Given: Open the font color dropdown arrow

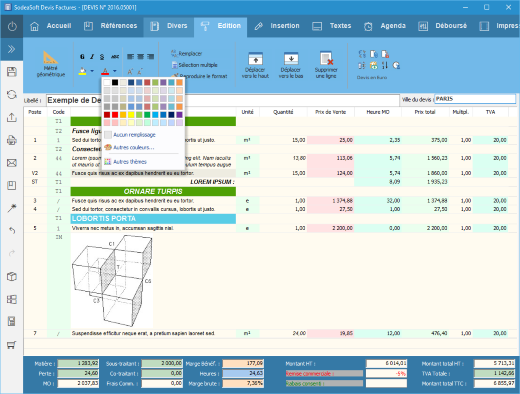Looking at the screenshot, I should tap(115, 71).
